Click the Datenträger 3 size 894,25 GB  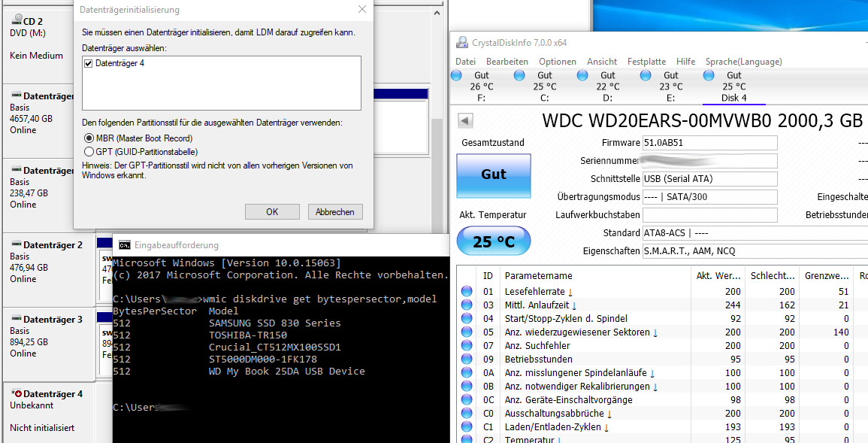(x=29, y=342)
